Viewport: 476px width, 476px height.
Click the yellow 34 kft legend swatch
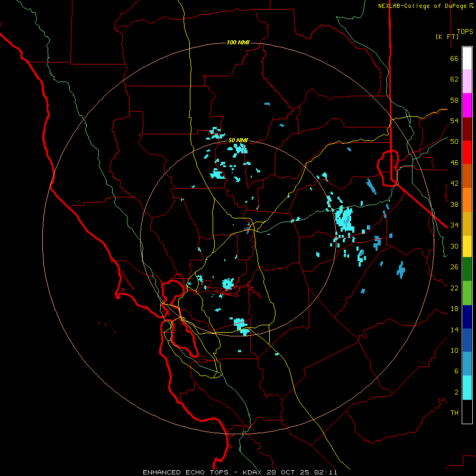(467, 246)
